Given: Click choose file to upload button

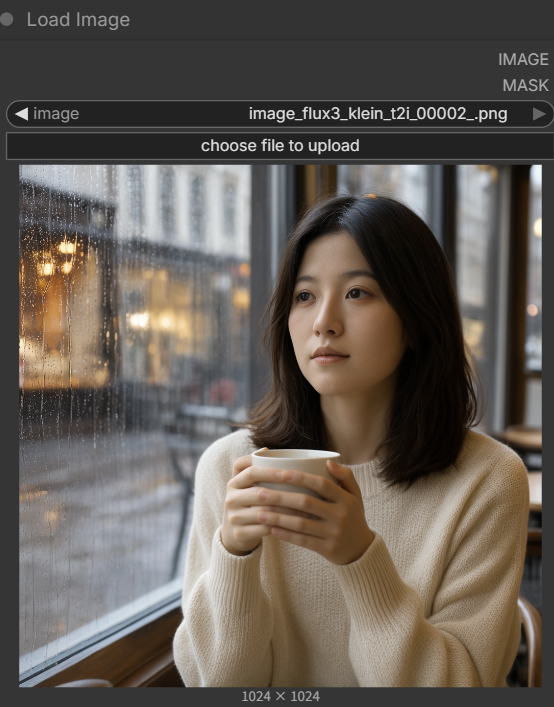Looking at the screenshot, I should (x=280, y=146).
